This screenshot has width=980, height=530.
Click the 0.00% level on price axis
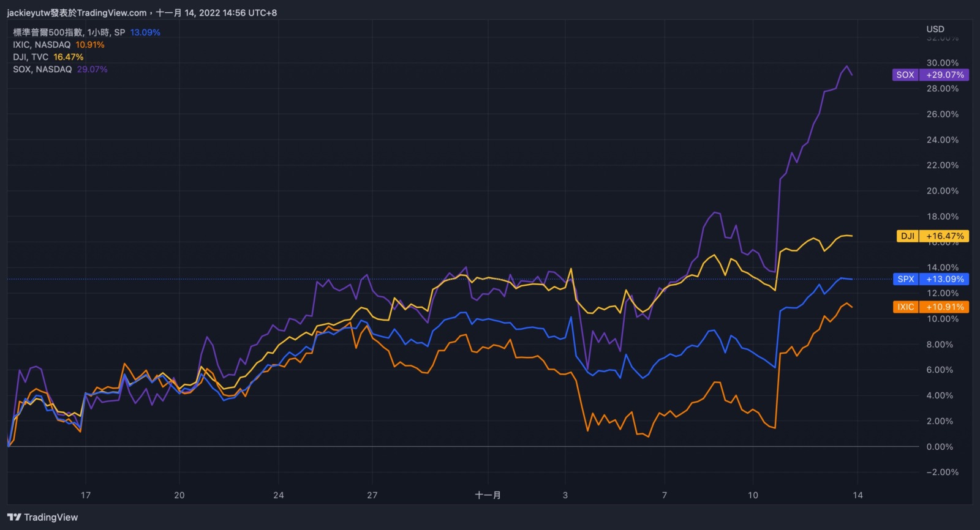[x=939, y=447]
